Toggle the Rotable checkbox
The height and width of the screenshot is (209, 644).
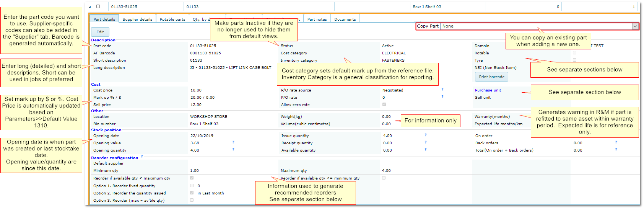[x=574, y=53]
